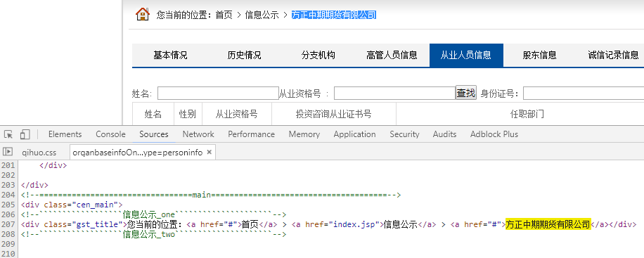Focus the 姓名 input field
This screenshot has height=258, width=644.
point(218,93)
